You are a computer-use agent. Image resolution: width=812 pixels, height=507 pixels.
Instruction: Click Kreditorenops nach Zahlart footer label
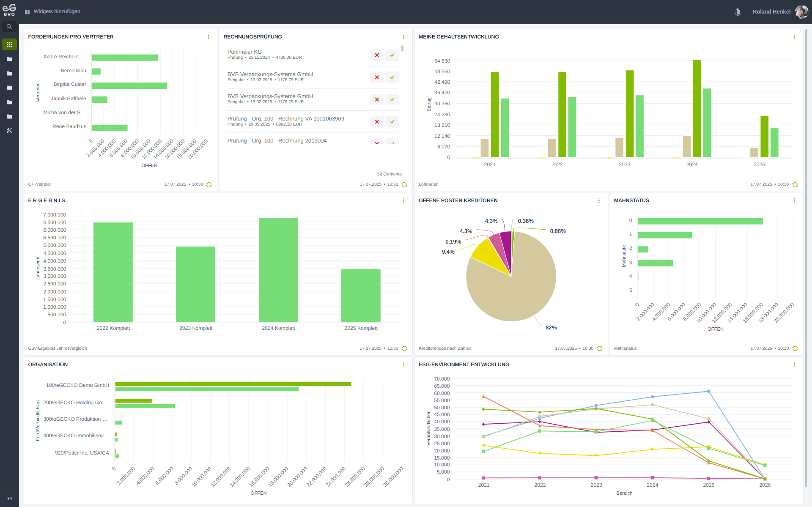point(445,348)
